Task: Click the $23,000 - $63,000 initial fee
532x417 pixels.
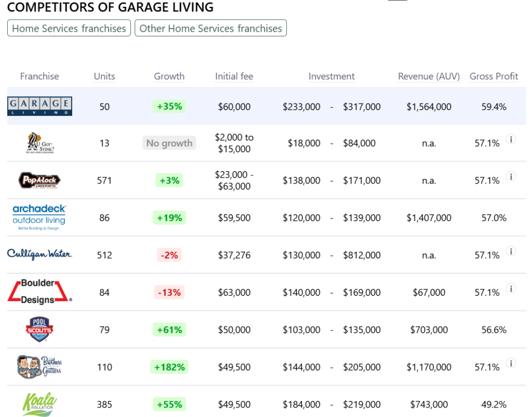Action: coord(234,180)
